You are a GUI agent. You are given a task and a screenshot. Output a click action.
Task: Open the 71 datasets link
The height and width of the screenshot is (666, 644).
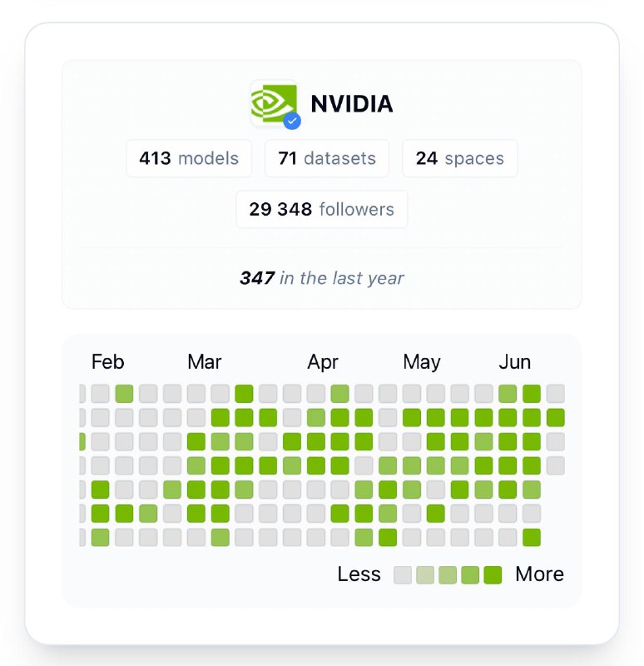(327, 158)
